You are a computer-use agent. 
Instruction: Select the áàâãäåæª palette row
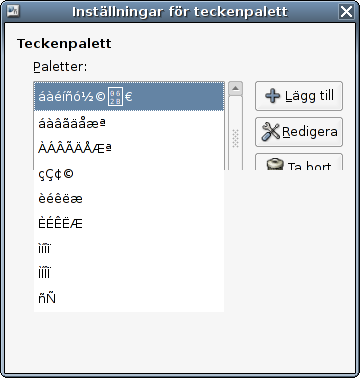(129, 123)
